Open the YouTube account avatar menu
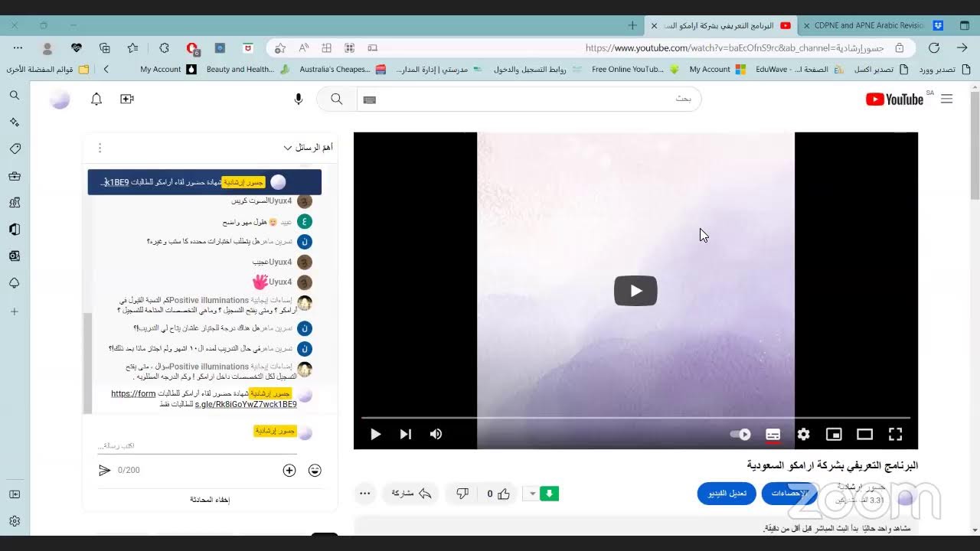This screenshot has height=551, width=980. pos(60,99)
